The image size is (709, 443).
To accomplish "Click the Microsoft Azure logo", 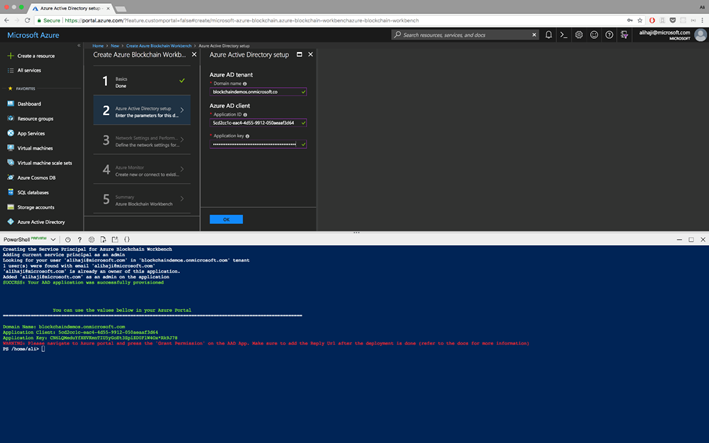I will coord(33,35).
